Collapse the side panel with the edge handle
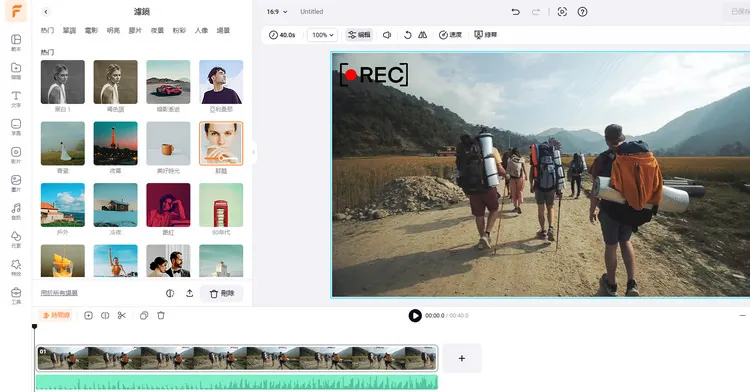The width and height of the screenshot is (750, 392). (x=253, y=152)
